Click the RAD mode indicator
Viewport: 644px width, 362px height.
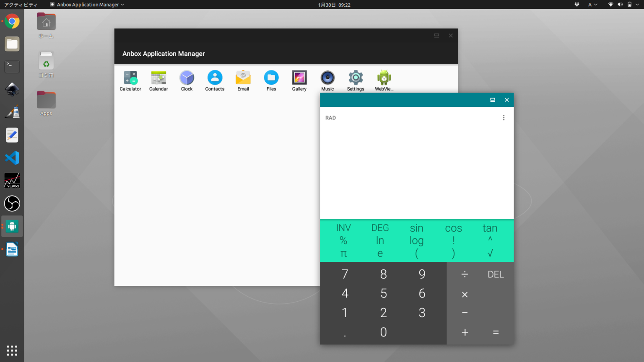click(x=330, y=118)
